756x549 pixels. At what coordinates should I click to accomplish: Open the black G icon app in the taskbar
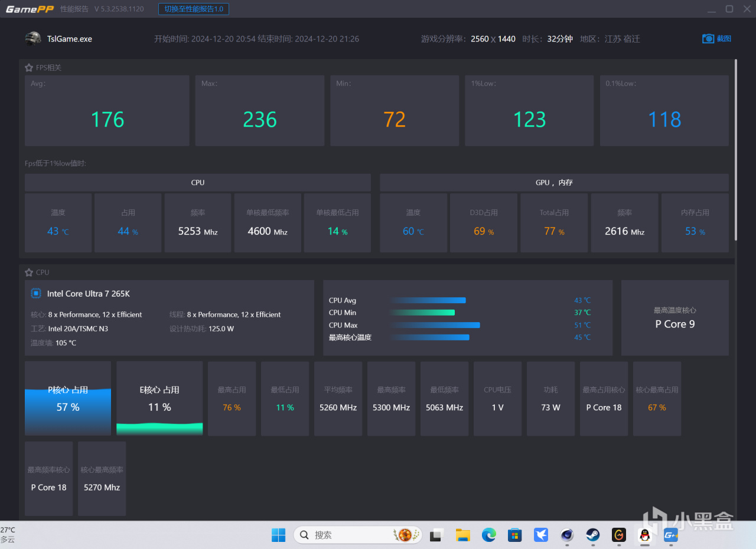coord(619,535)
